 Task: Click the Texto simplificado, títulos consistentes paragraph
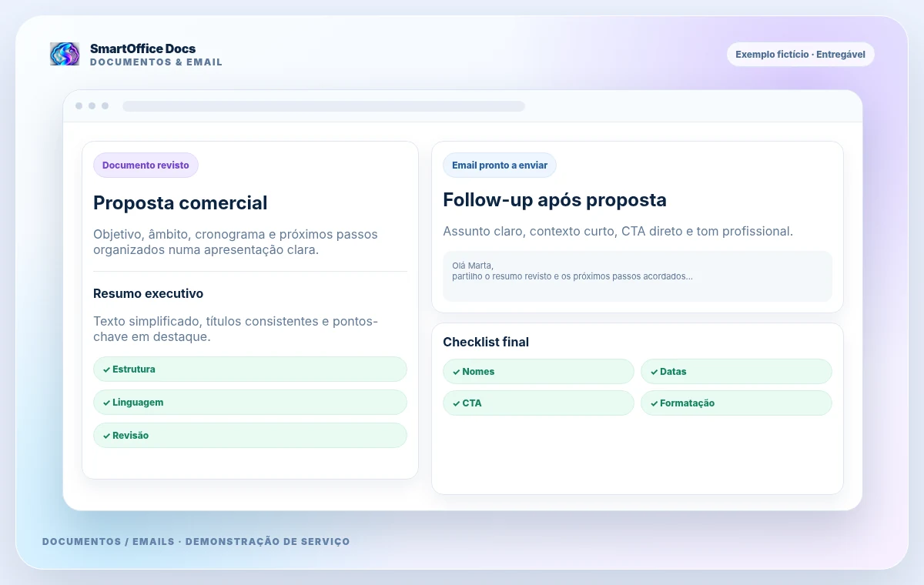(x=236, y=329)
